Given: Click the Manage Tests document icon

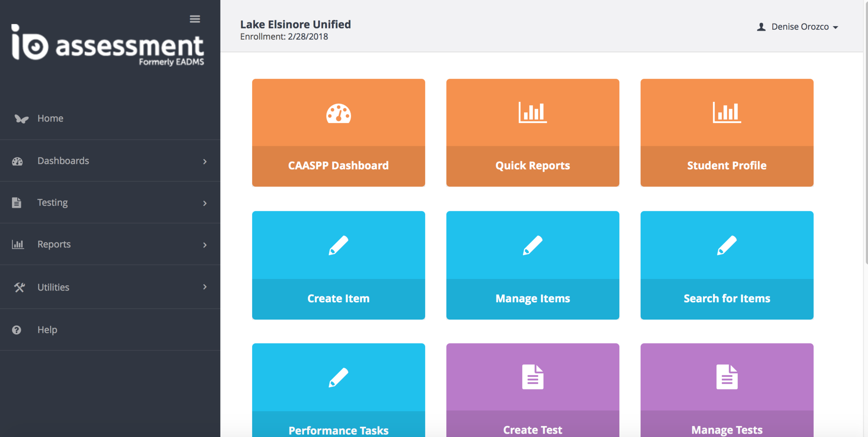Looking at the screenshot, I should pyautogui.click(x=726, y=377).
